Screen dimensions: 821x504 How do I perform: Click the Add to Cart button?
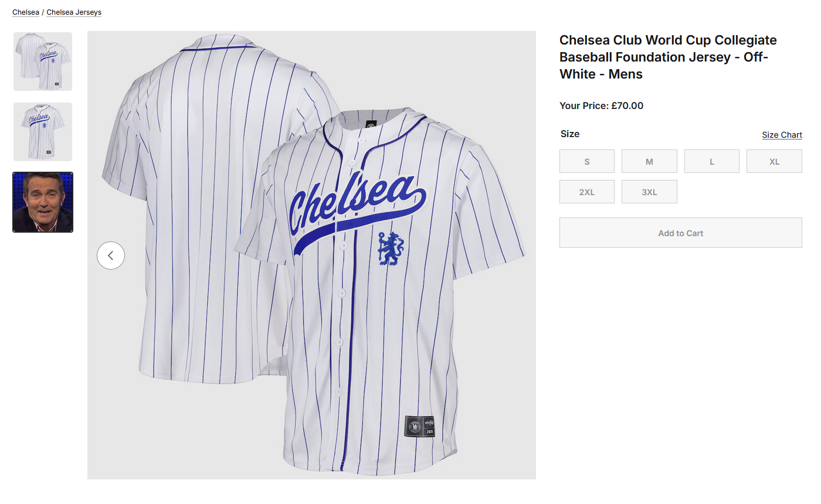pos(681,233)
